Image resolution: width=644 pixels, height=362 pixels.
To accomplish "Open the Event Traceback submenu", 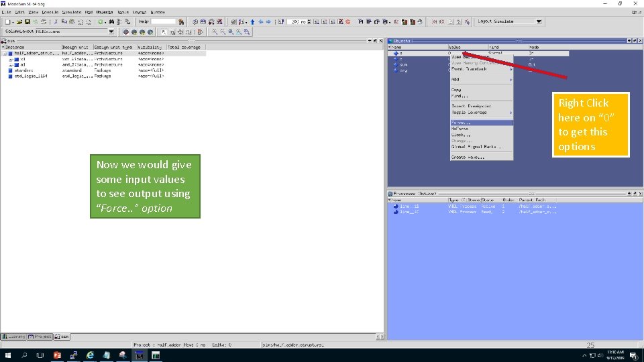I will 482,69.
